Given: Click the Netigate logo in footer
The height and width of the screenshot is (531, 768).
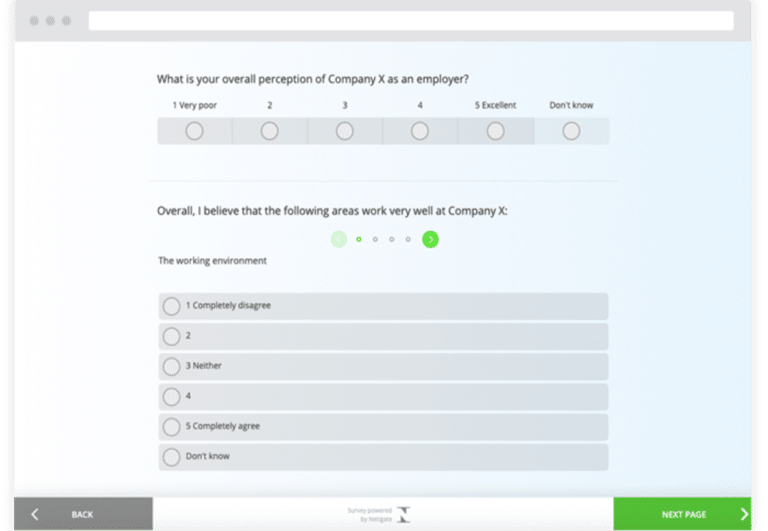Looking at the screenshot, I should [404, 515].
